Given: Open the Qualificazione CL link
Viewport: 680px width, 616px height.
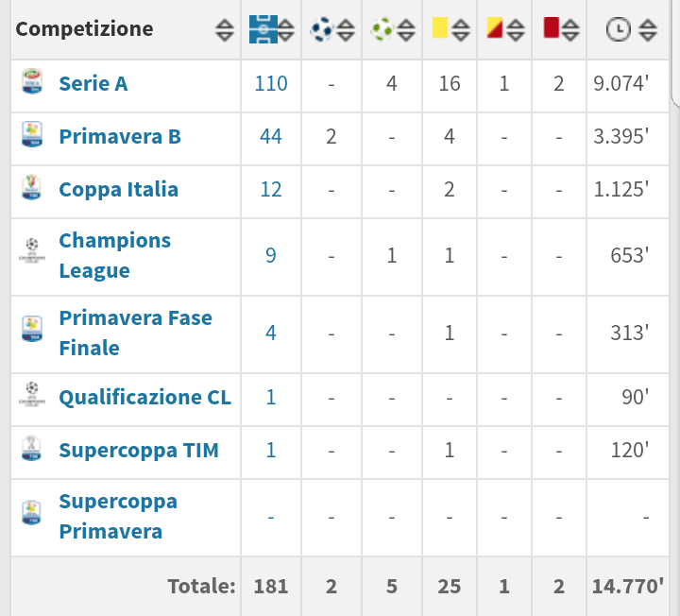Looking at the screenshot, I should coord(144,398).
